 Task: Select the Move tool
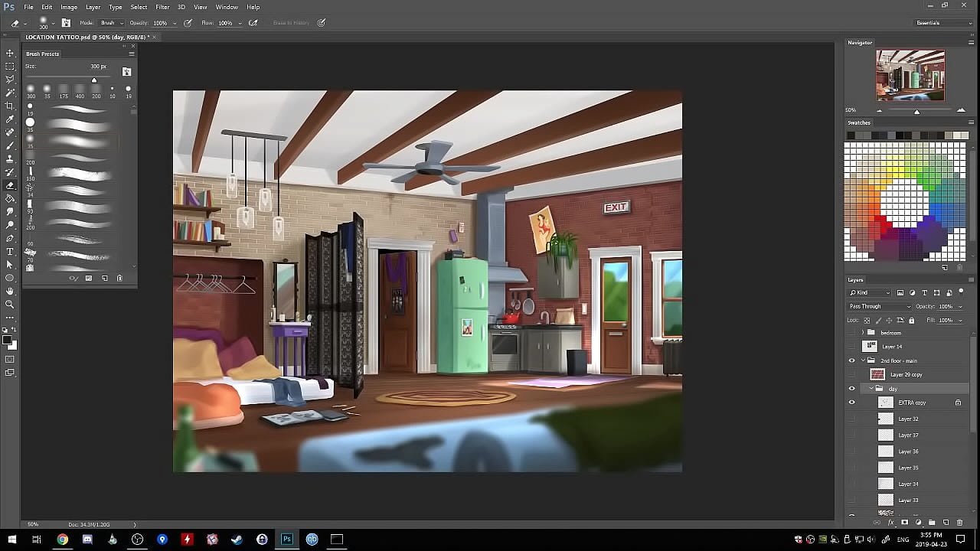coord(10,53)
